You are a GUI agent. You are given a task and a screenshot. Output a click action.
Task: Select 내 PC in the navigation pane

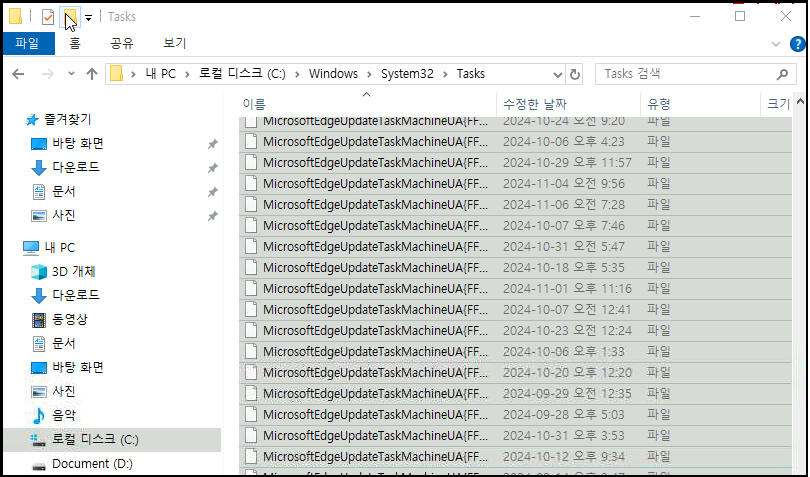(59, 248)
